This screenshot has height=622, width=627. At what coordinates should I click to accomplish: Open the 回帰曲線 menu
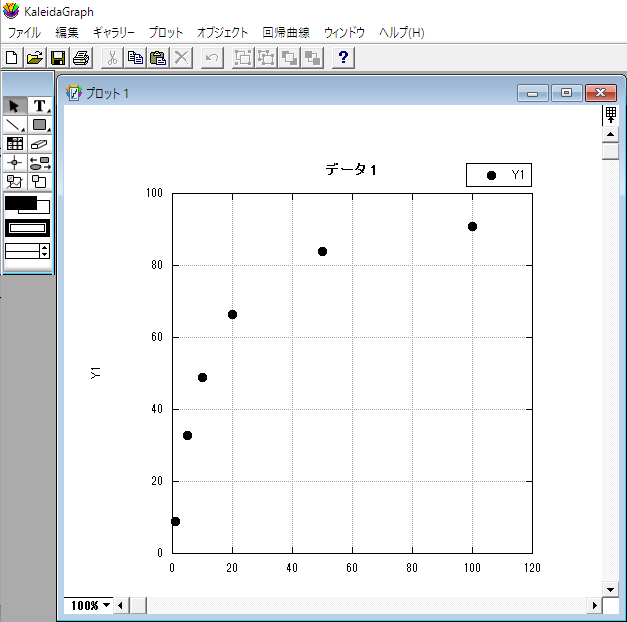[286, 33]
